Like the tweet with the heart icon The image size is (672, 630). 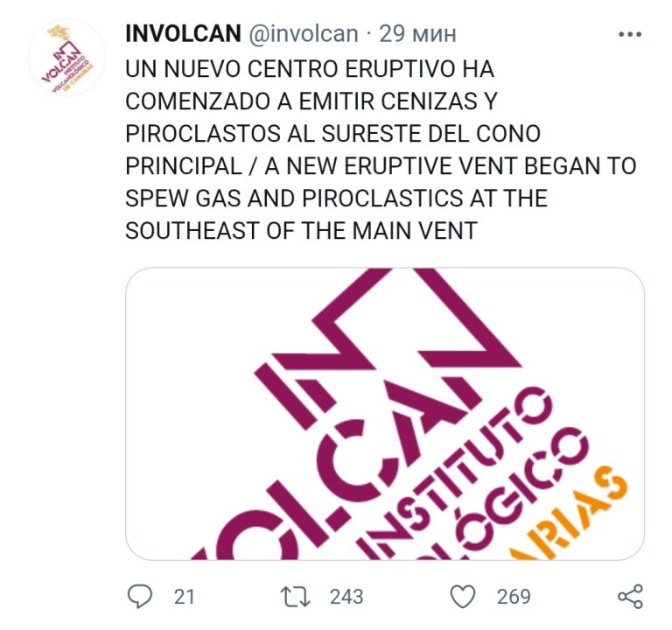(x=463, y=596)
